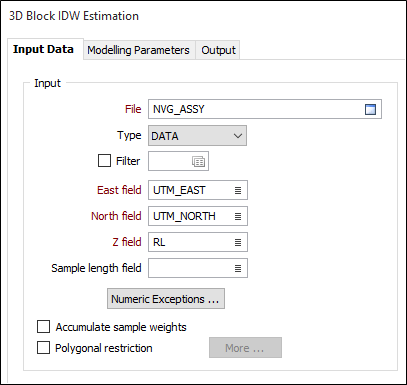Screen dimensions: 407x385
Task: Open North field list icon
Action: (x=238, y=216)
